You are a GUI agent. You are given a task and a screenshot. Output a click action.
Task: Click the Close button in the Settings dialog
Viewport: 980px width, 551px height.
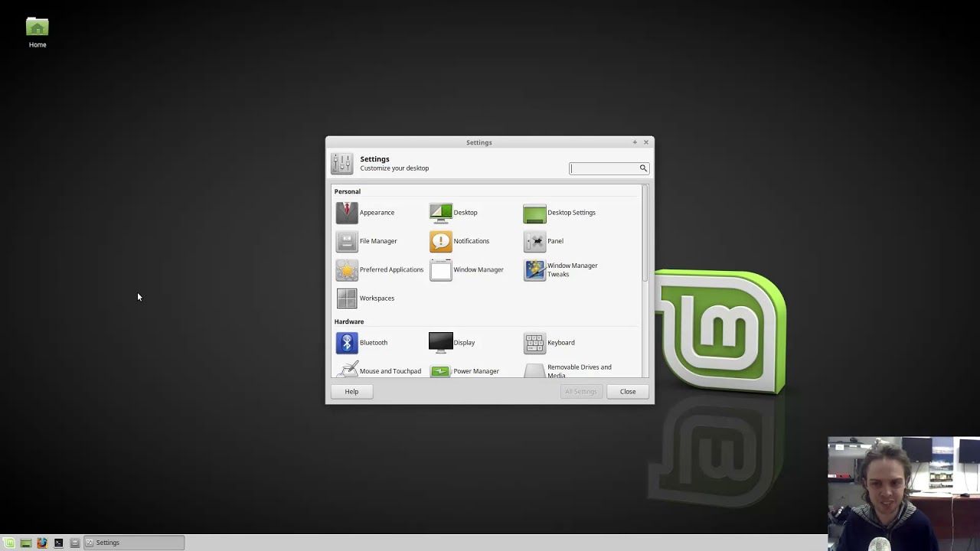point(628,392)
